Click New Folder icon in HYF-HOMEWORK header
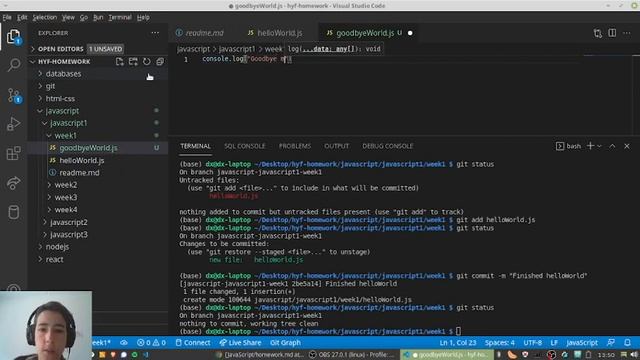The width and height of the screenshot is (640, 360). pos(133,62)
